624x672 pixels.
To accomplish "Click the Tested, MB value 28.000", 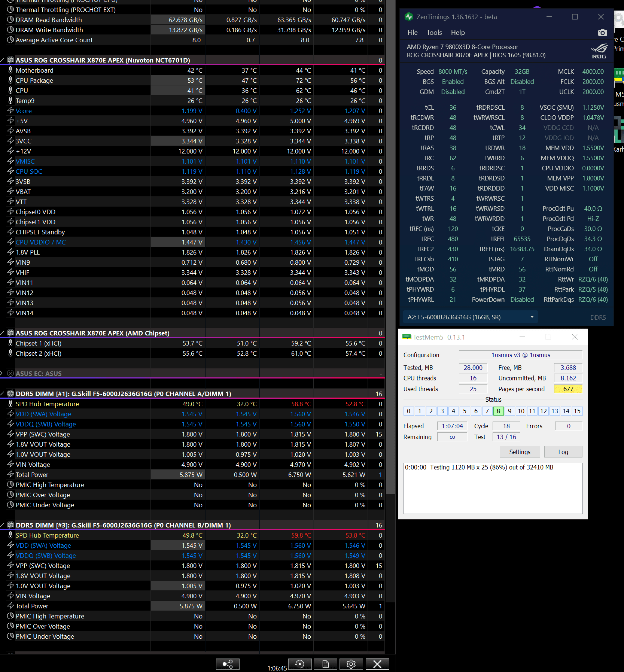I will tap(473, 368).
